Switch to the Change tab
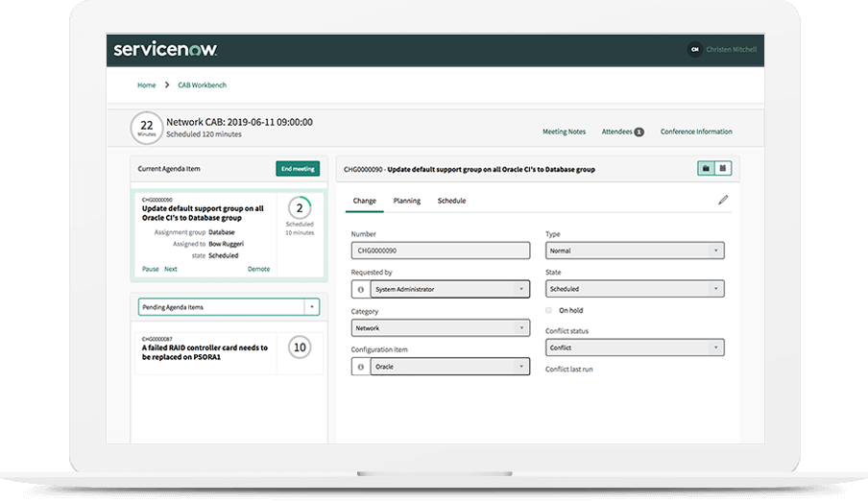 point(364,201)
